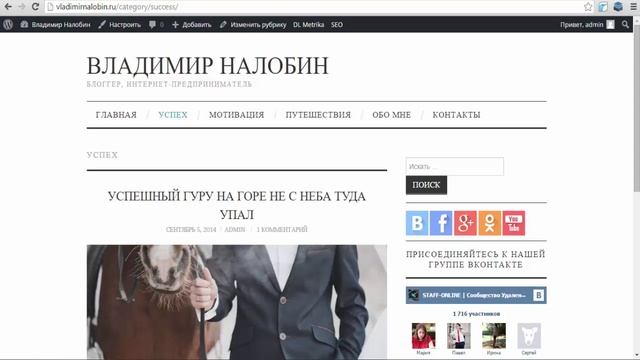Open the admin bar search magnifier
The image size is (640, 360).
(625, 24)
